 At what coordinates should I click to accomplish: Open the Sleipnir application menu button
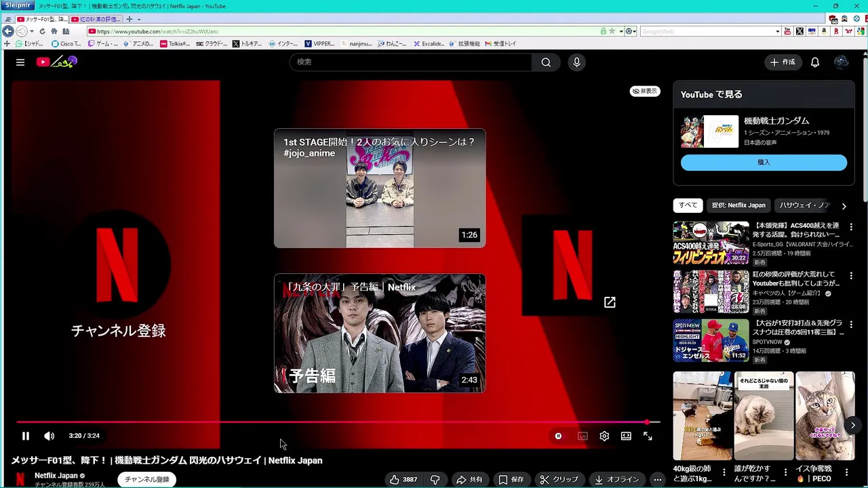click(x=17, y=5)
